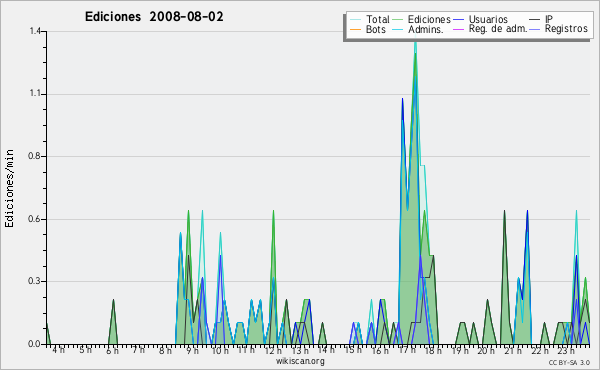The width and height of the screenshot is (600, 370).
Task: Click the magenta Reg. de adm. color line
Action: tap(458, 29)
